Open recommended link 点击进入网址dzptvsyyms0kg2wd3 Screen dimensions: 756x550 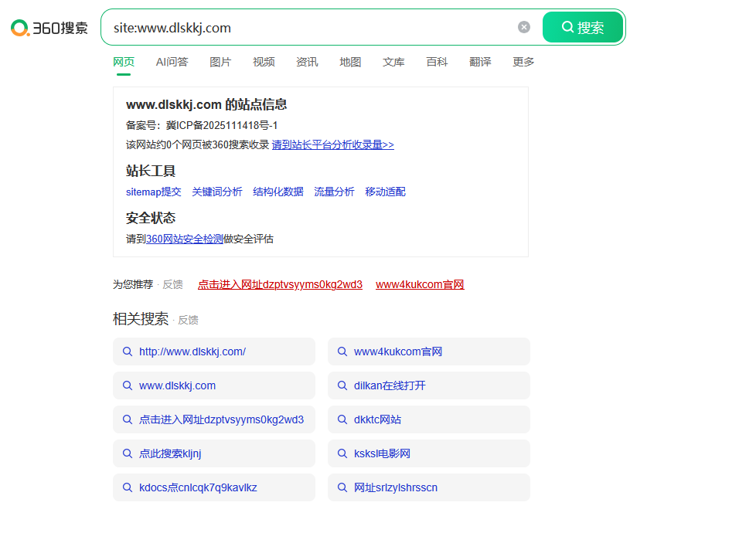[280, 284]
